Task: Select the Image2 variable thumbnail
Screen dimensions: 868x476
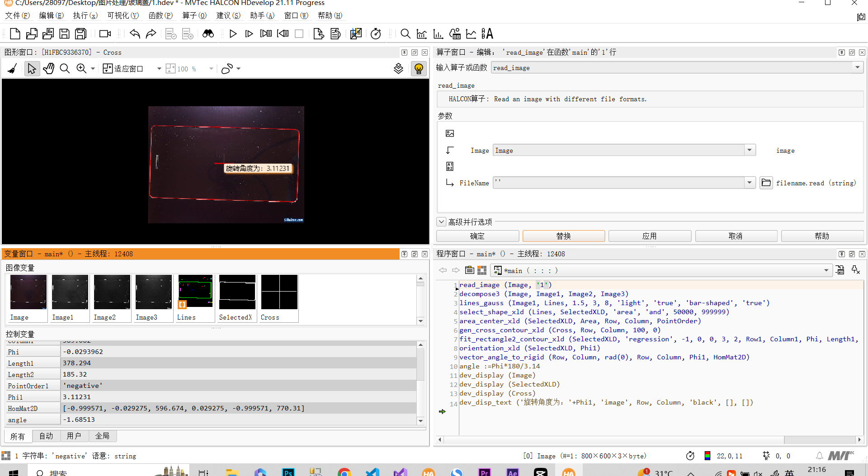Action: [x=112, y=298]
